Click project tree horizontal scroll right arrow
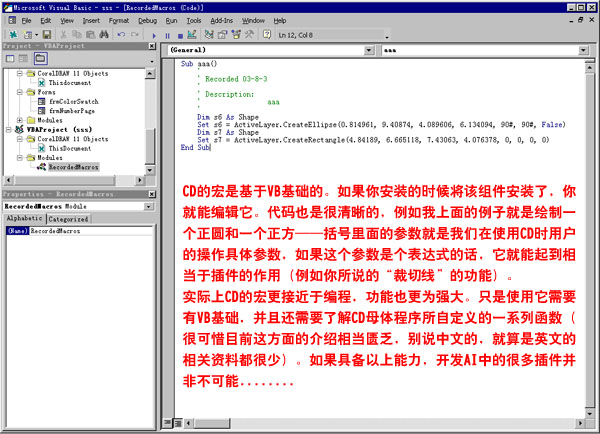The width and height of the screenshot is (600, 434). tap(140, 180)
